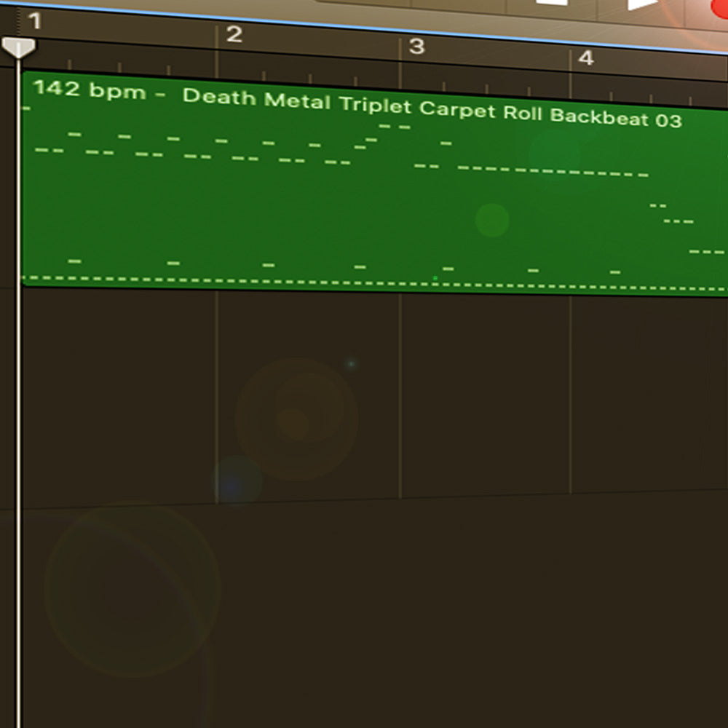
Task: Jump to bar 2 in the ruler
Action: click(x=234, y=34)
